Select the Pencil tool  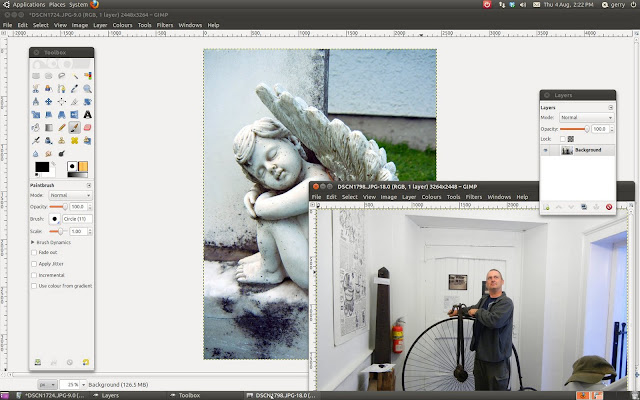pos(62,128)
